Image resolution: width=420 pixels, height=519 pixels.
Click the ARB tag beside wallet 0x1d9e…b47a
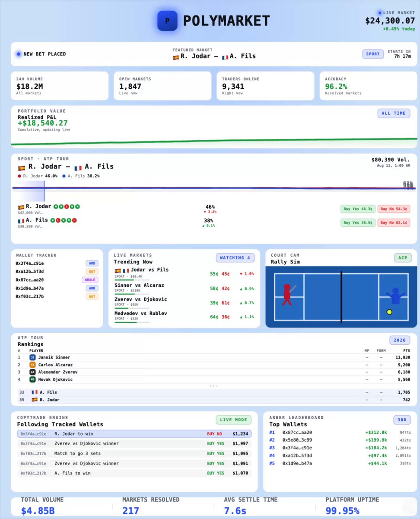click(x=92, y=288)
